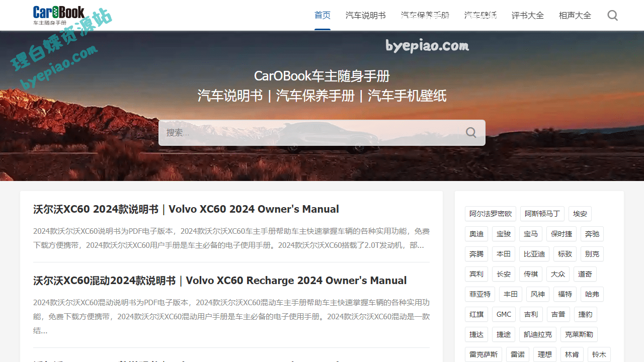Select the 别克 brand tag
644x362 pixels.
point(592,254)
